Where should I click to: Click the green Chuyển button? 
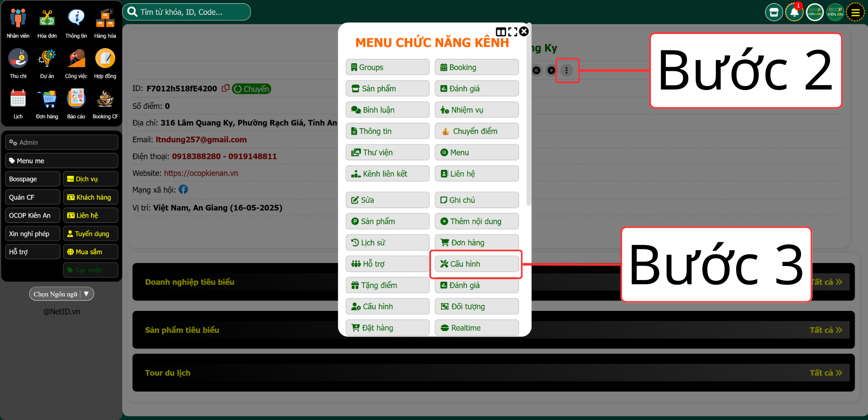tap(251, 89)
